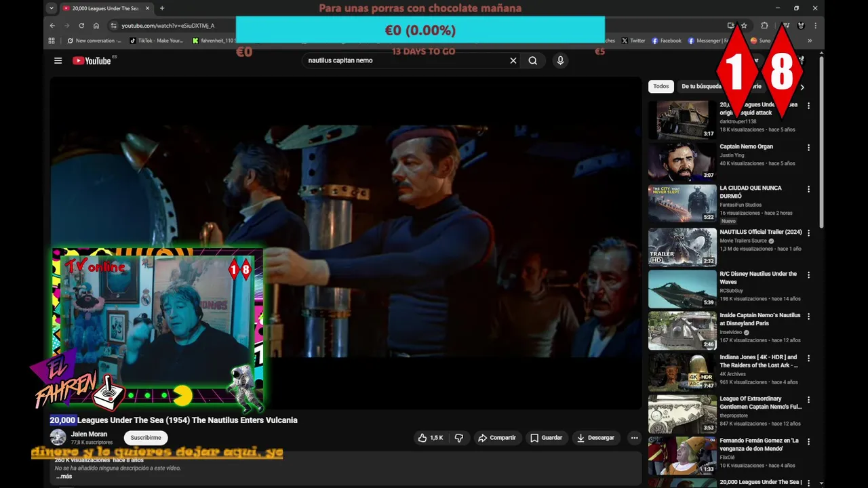Save the video with Guardar button
The height and width of the screenshot is (488, 868).
[546, 438]
